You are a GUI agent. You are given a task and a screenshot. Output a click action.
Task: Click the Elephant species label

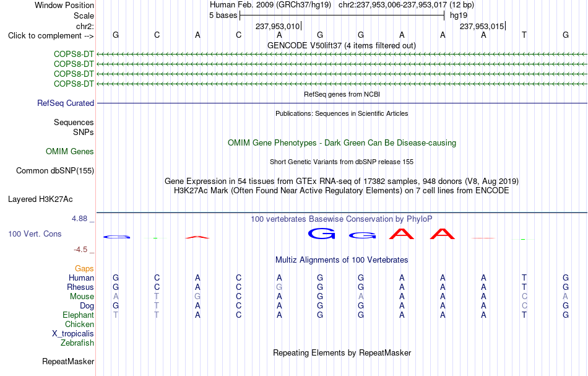(78, 315)
